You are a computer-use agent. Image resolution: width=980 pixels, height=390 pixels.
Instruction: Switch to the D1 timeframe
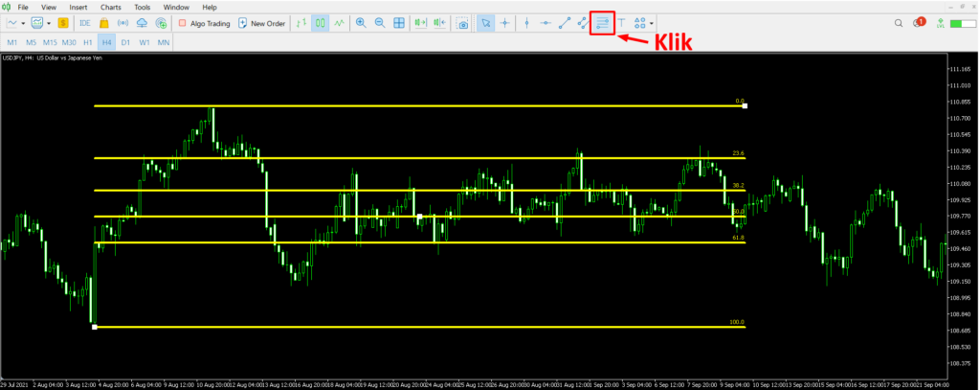125,43
